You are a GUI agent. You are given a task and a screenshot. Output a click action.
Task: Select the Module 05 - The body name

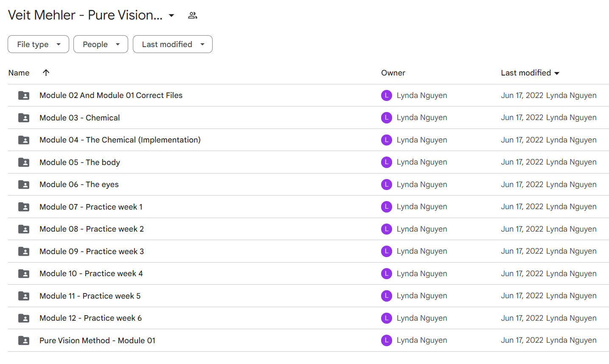click(x=80, y=162)
